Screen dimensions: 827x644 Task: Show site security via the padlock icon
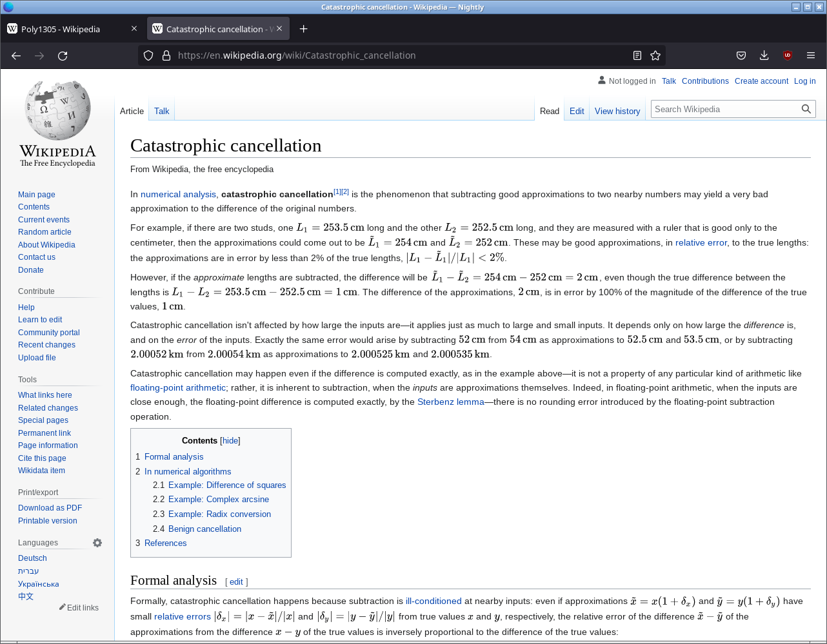[x=166, y=55]
